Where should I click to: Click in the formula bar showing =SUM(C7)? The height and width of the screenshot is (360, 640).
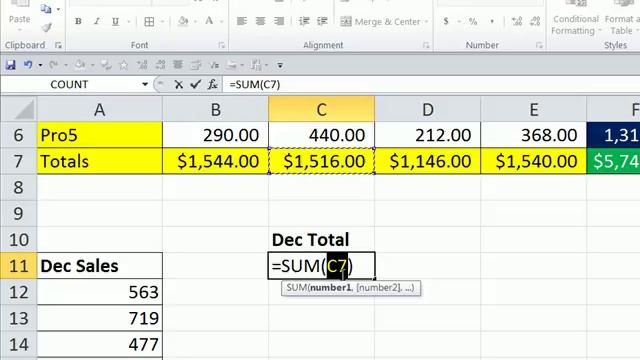[432, 84]
